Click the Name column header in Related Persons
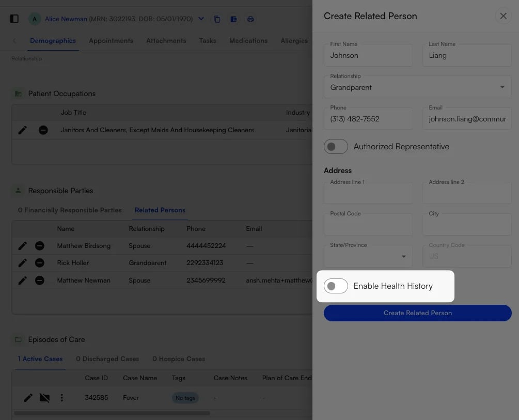The height and width of the screenshot is (420, 519). pyautogui.click(x=66, y=228)
